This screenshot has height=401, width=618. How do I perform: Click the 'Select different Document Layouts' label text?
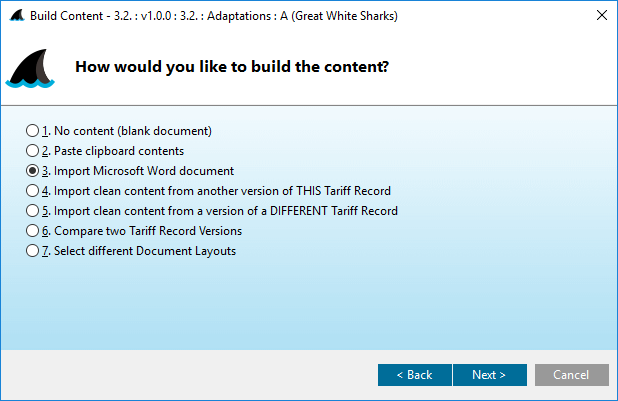145,251
